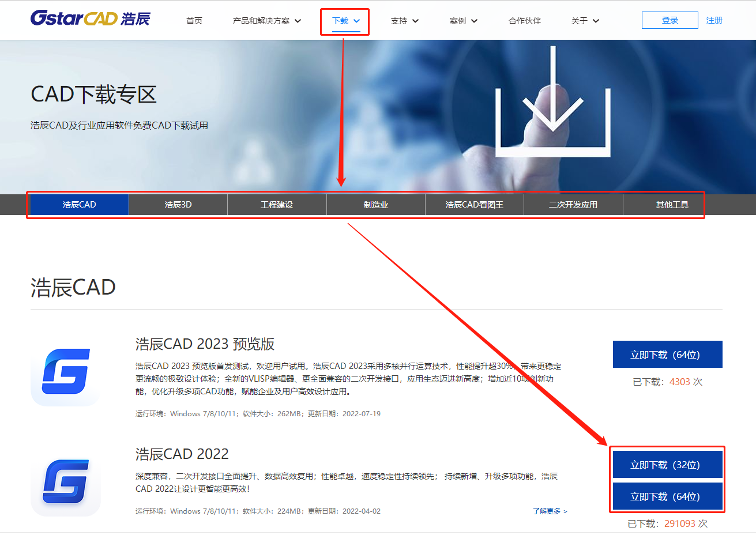Click the banner subtitle 浩辰CAD及行业应用软件免费CAD下载试用
The width and height of the screenshot is (756, 535).
119,125
